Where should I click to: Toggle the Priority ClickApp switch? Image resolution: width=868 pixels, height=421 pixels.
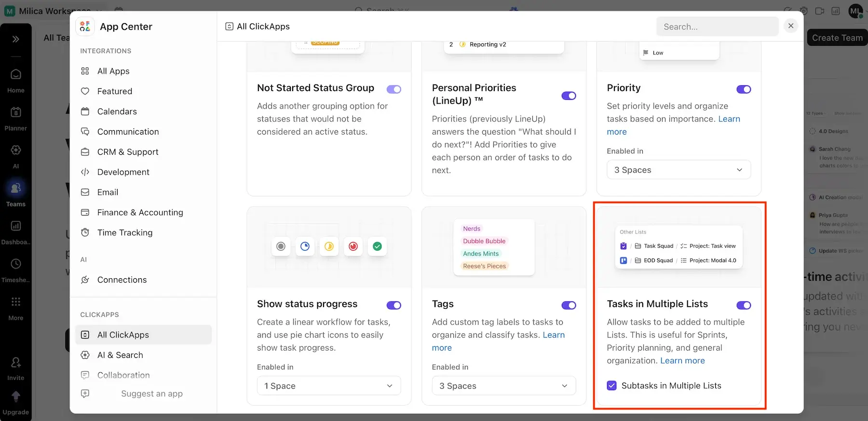click(x=744, y=89)
